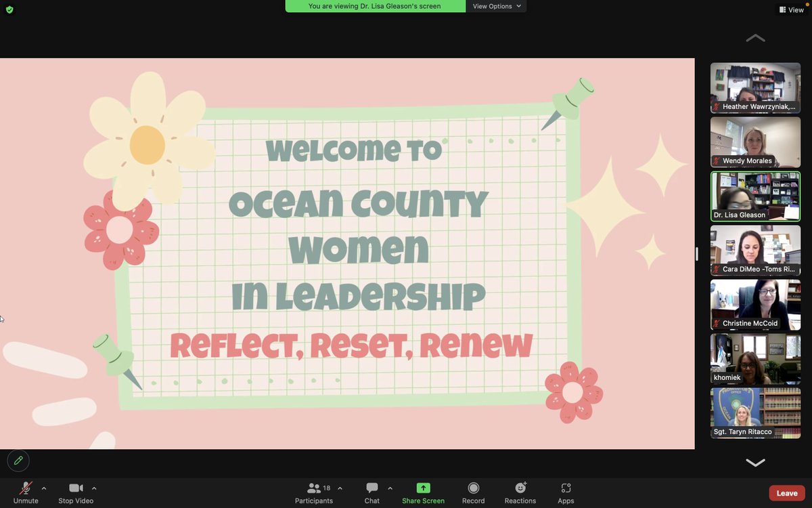Image resolution: width=812 pixels, height=508 pixels.
Task: Select Sgt. Taryn Ritacco's video thumbnail
Action: coord(755,413)
